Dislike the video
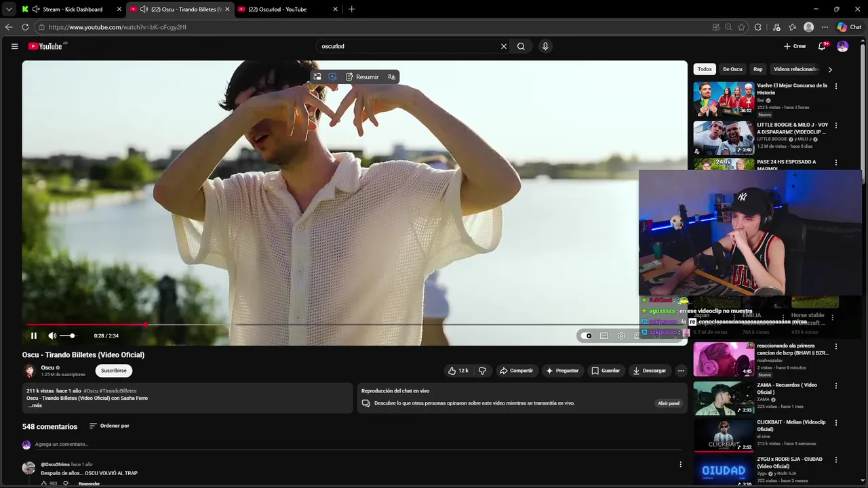868x488 pixels. coord(482,371)
